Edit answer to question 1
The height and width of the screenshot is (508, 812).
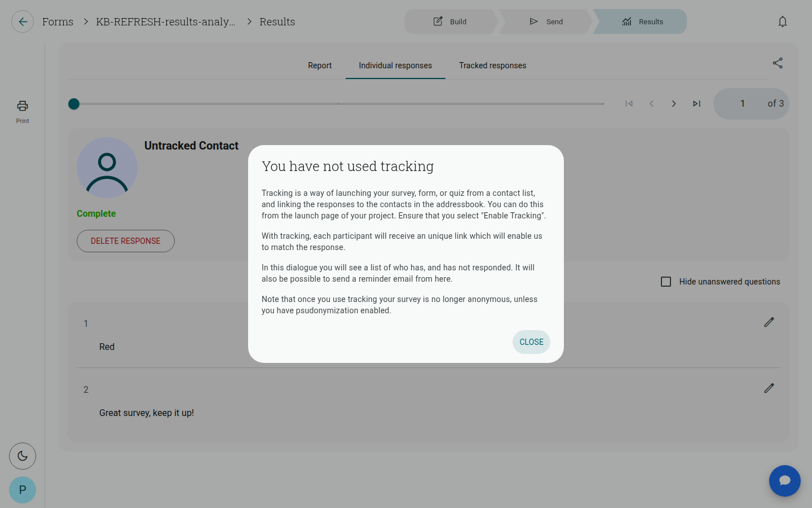coord(769,322)
